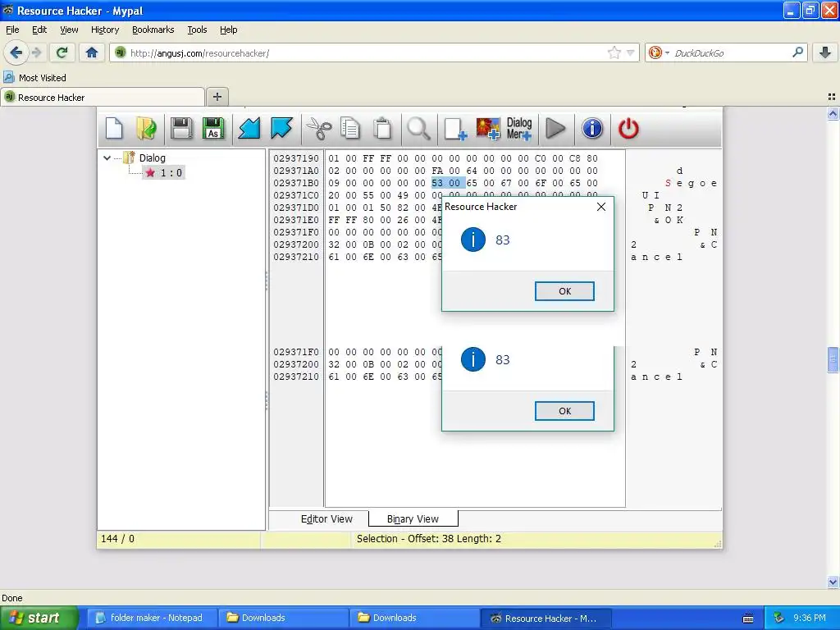Click the Downloads arrow icon in browser
The width and height of the screenshot is (840, 630).
point(825,52)
